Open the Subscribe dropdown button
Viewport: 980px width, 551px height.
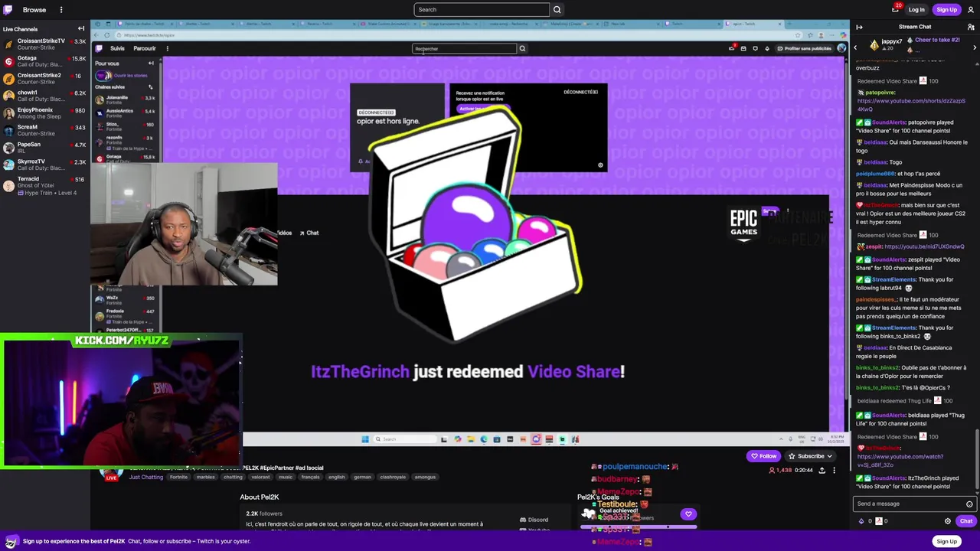[811, 456]
